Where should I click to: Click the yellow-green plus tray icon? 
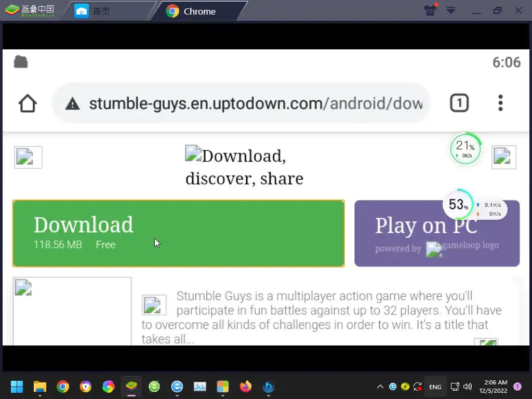click(x=405, y=387)
